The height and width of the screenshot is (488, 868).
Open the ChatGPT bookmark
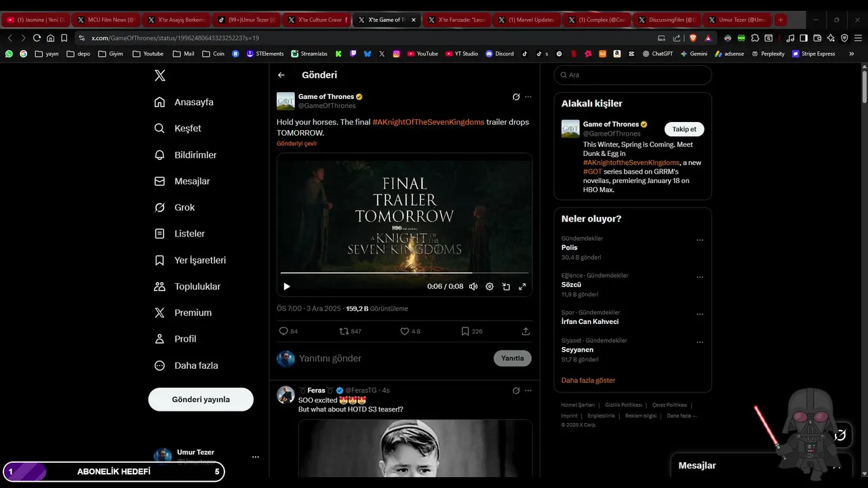658,54
